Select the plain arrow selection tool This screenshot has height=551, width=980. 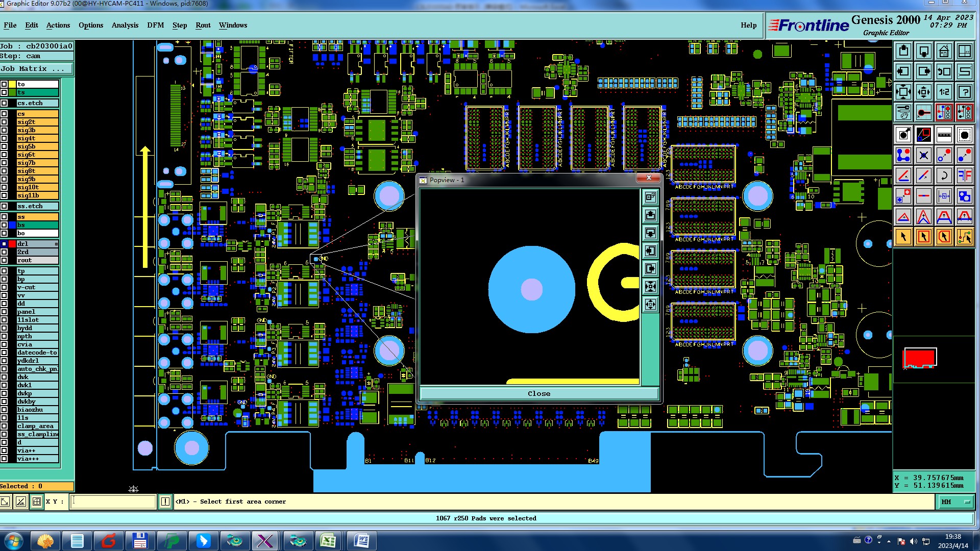click(903, 237)
